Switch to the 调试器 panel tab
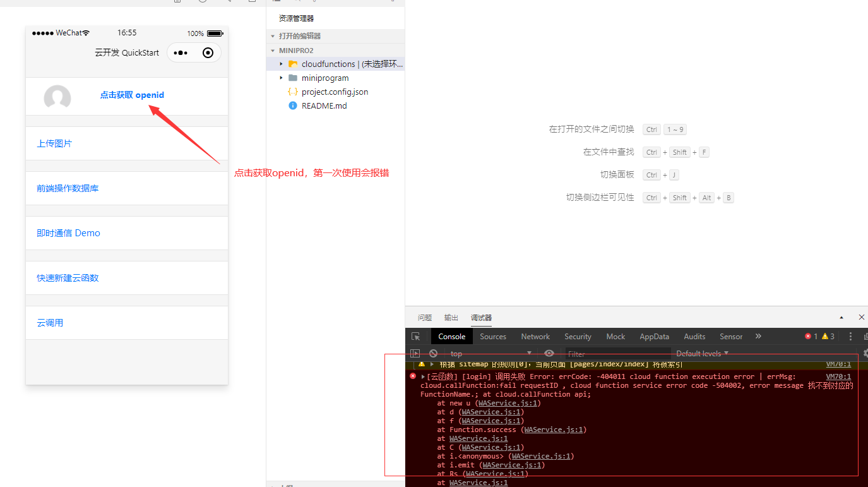The image size is (868, 487). tap(481, 318)
